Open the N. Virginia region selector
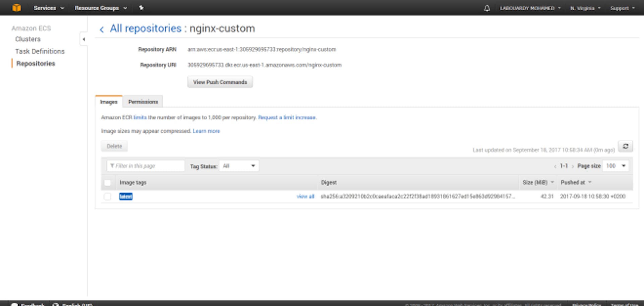The image size is (644, 306). (x=585, y=8)
